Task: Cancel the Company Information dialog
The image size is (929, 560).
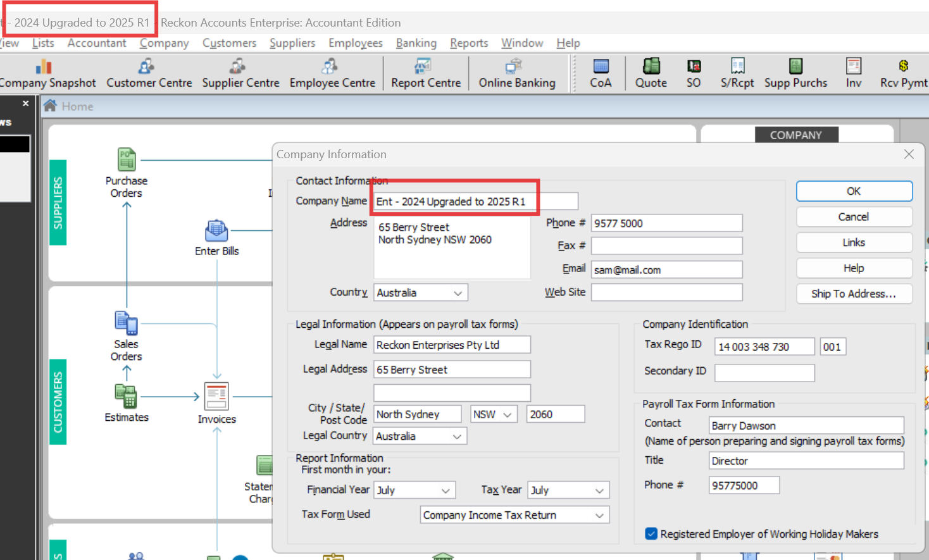Action: tap(854, 217)
